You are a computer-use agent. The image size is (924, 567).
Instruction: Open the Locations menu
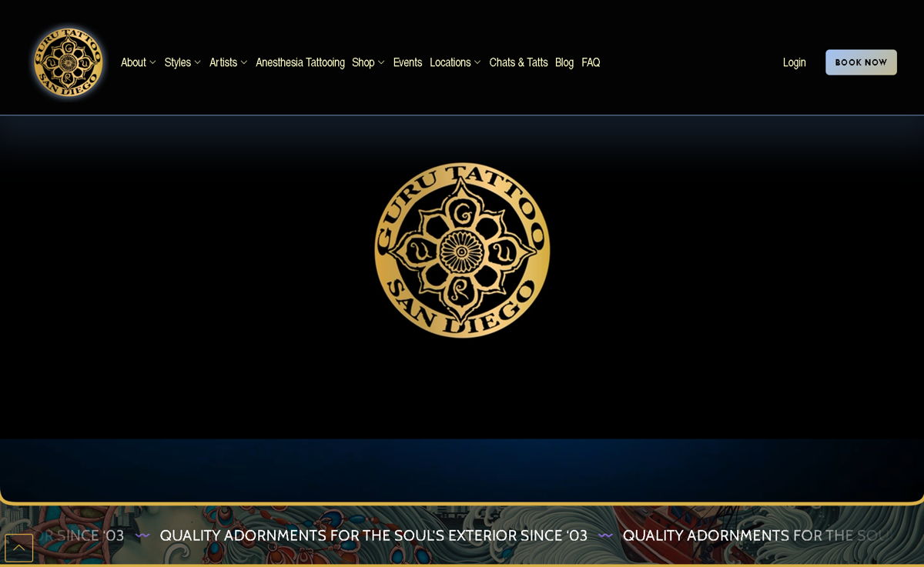click(450, 62)
